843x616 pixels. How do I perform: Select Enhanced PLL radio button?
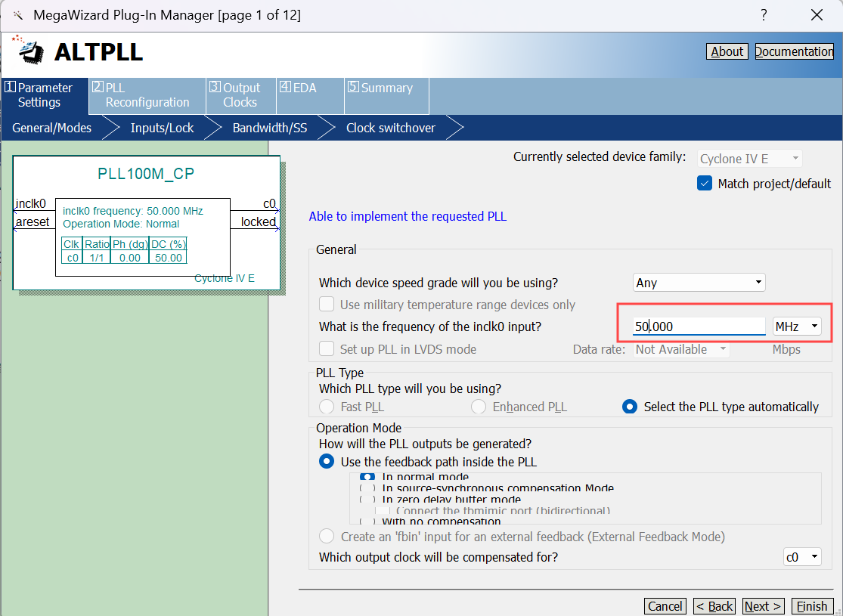pos(479,407)
